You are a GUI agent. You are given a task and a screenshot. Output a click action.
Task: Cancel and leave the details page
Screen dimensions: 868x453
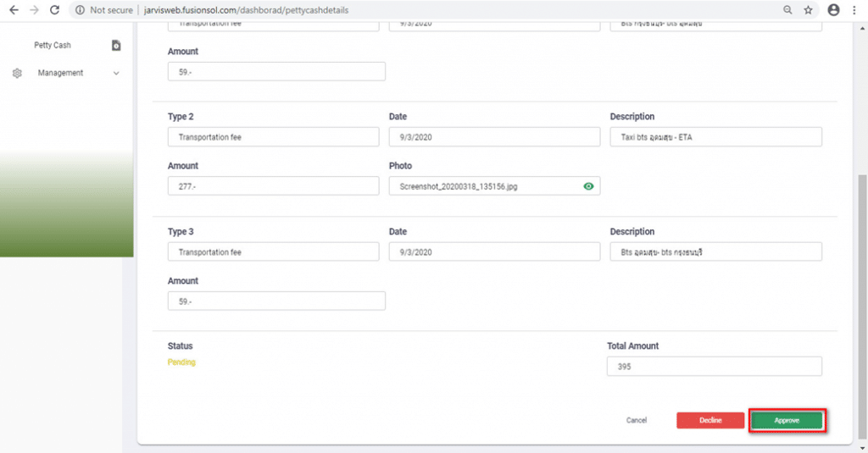637,420
